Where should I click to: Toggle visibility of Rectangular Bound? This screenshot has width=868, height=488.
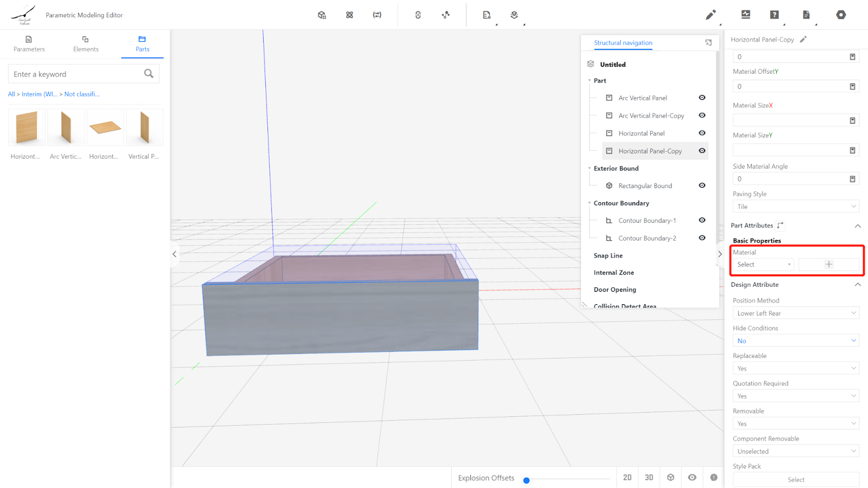tap(702, 186)
